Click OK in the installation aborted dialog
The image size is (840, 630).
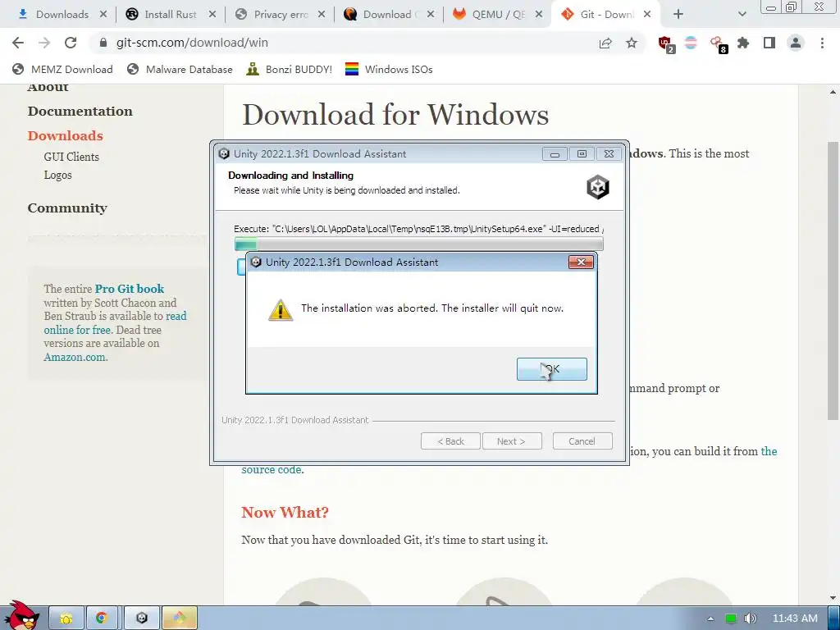[551, 369]
